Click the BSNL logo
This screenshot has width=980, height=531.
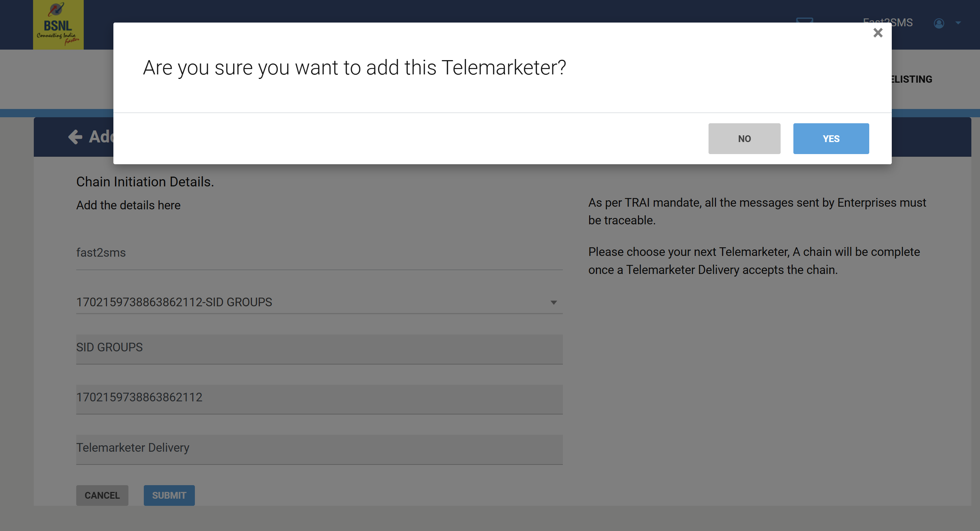(x=58, y=25)
